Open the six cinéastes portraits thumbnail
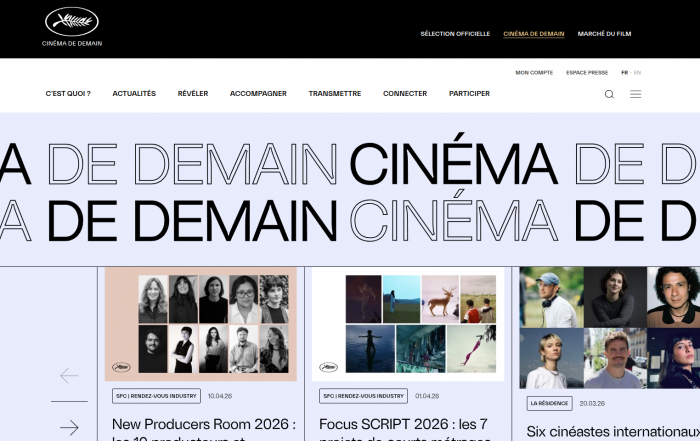This screenshot has width=700, height=441. (610, 328)
